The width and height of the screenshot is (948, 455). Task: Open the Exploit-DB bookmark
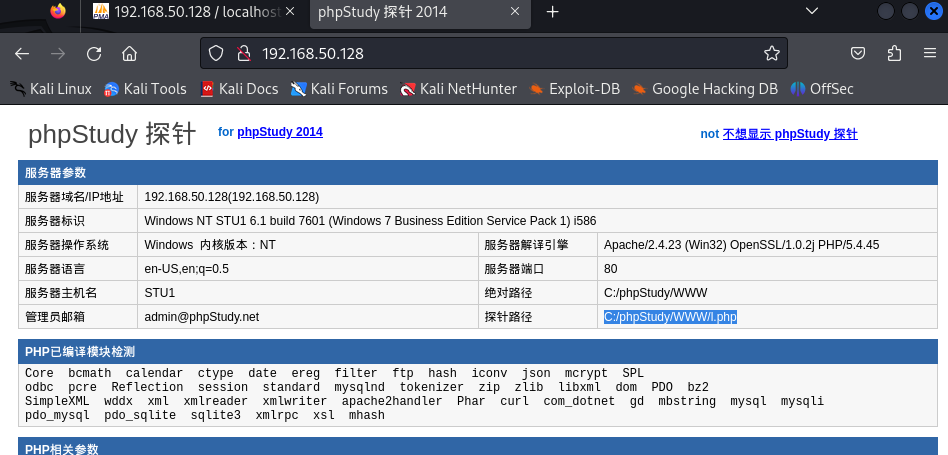574,89
